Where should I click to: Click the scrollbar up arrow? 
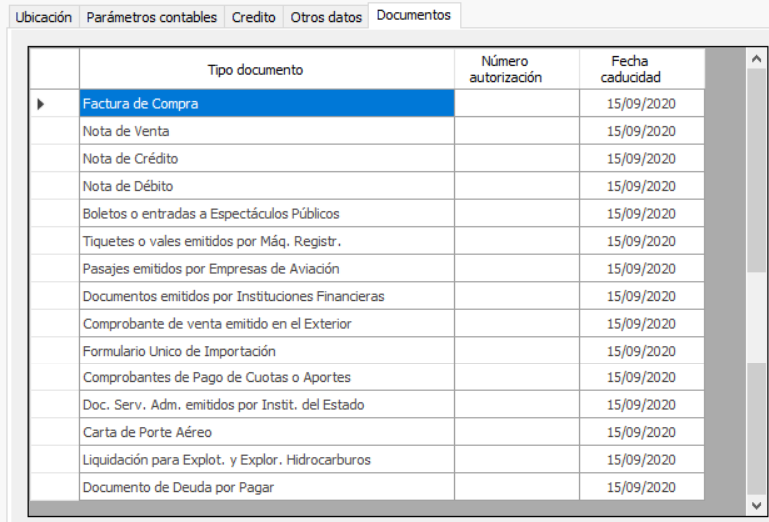755,59
